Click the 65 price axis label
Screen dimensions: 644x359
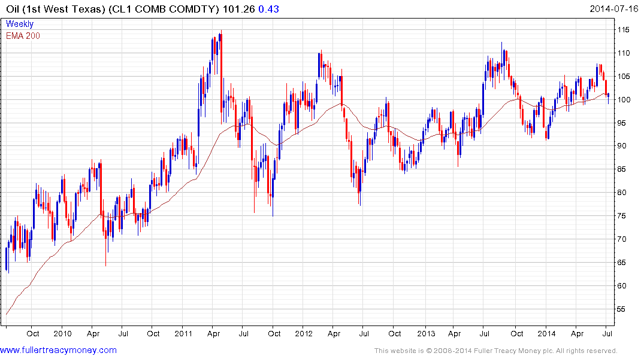pos(622,263)
